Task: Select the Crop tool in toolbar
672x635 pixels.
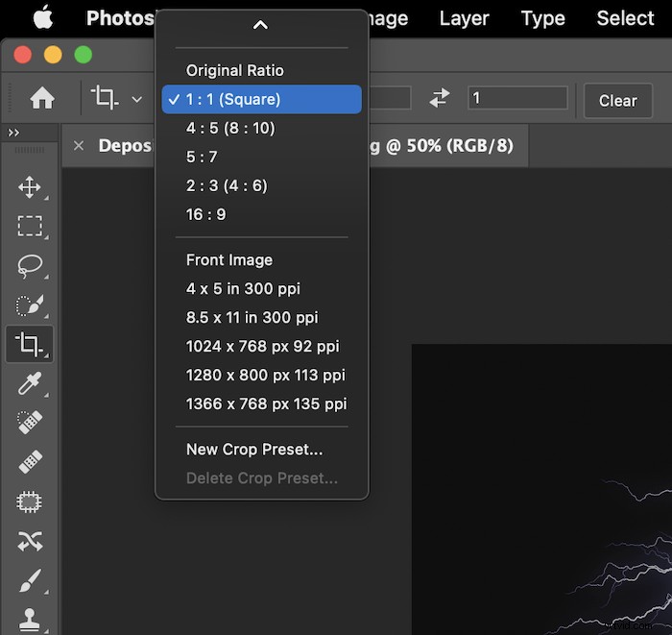Action: (x=29, y=344)
